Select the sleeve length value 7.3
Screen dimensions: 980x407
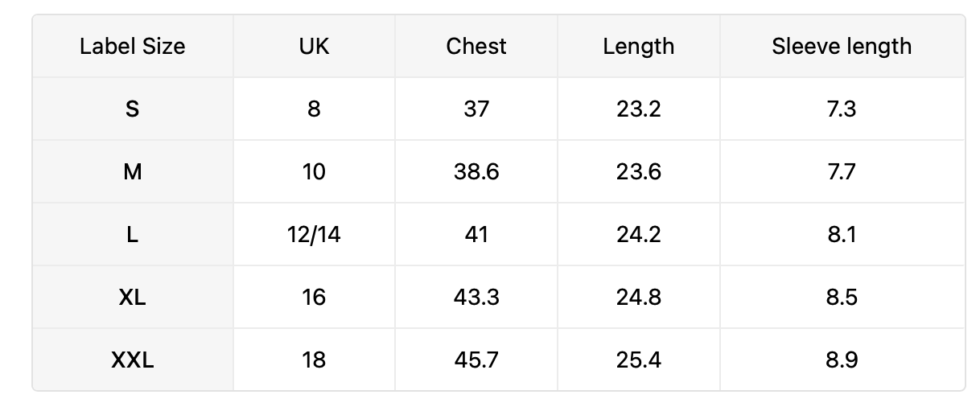[842, 109]
